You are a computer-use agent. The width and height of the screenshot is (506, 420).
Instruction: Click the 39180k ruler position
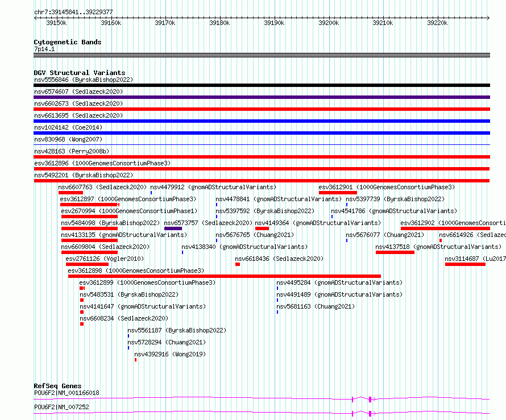coord(219,23)
